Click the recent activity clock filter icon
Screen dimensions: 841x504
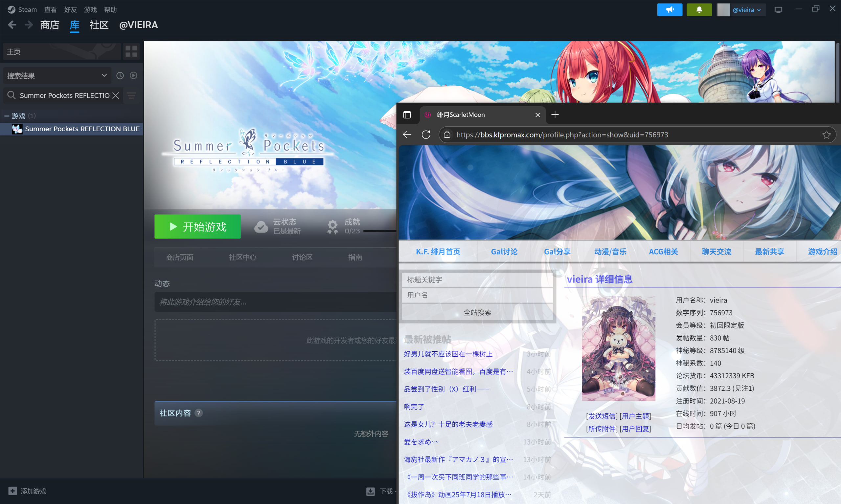[x=120, y=75]
